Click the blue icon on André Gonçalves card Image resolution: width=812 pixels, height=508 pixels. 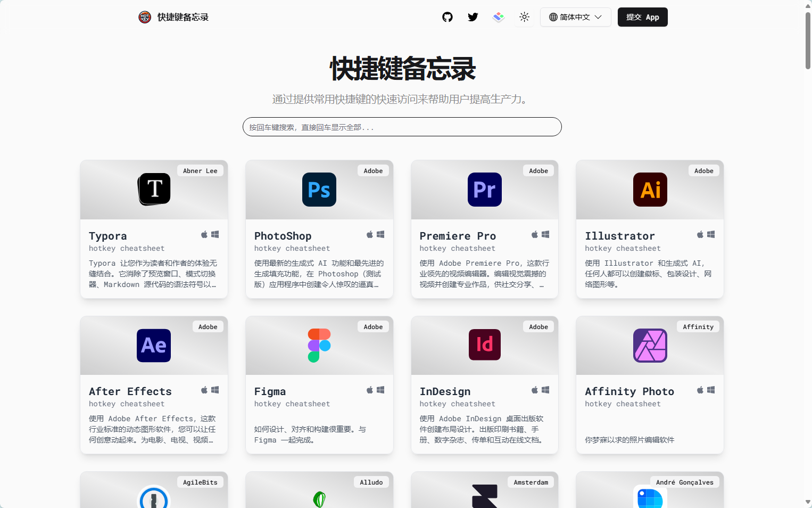click(650, 496)
